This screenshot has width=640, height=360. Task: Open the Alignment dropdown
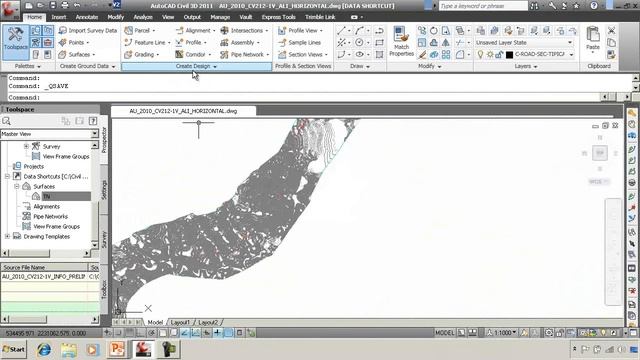click(214, 31)
